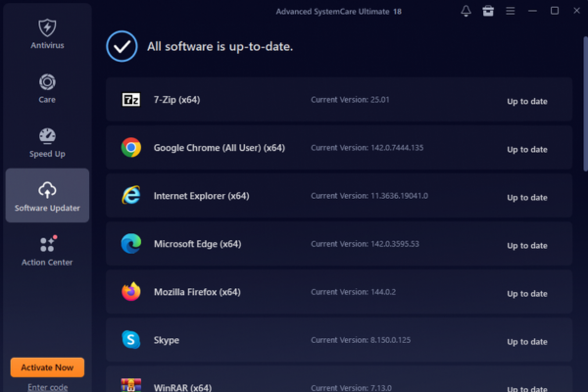Click Up to date for Mozilla Firefox
The height and width of the screenshot is (392, 588).
click(527, 293)
